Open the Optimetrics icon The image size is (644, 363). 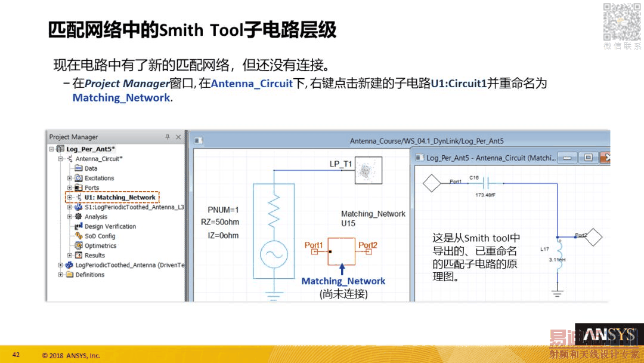click(79, 245)
